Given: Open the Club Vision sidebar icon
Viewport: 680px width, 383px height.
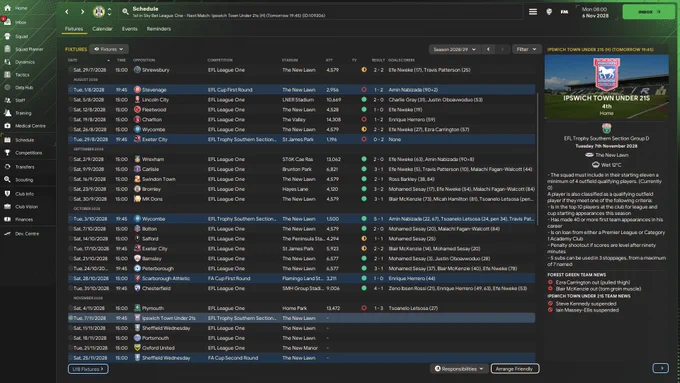Looking at the screenshot, I should coord(7,206).
